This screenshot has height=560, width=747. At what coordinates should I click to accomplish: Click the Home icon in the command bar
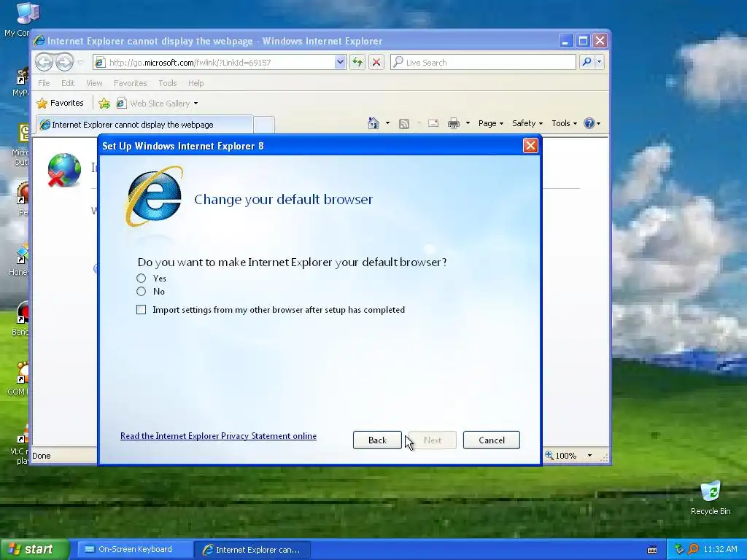(x=373, y=124)
